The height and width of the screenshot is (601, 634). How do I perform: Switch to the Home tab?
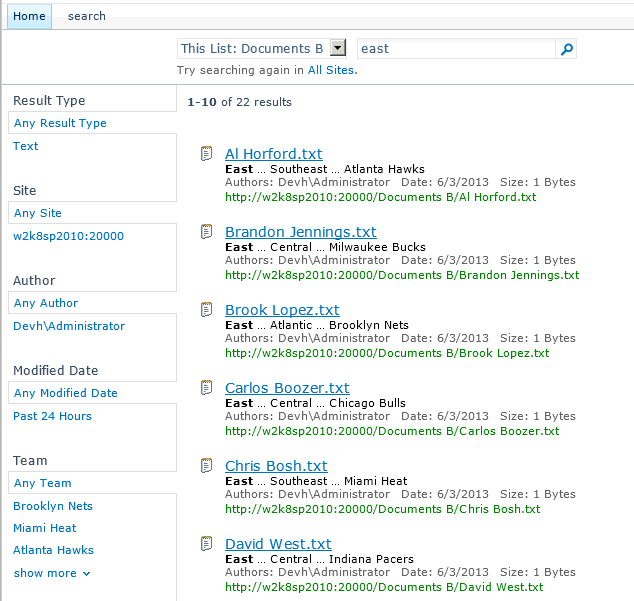coord(29,16)
